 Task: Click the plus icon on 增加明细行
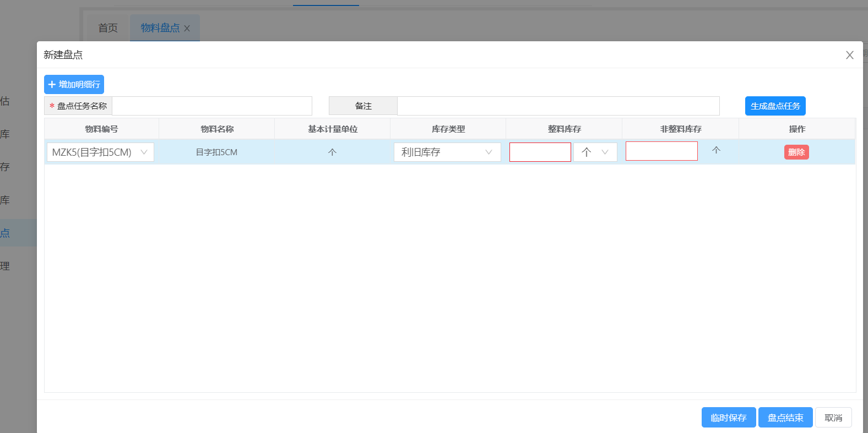(x=52, y=85)
